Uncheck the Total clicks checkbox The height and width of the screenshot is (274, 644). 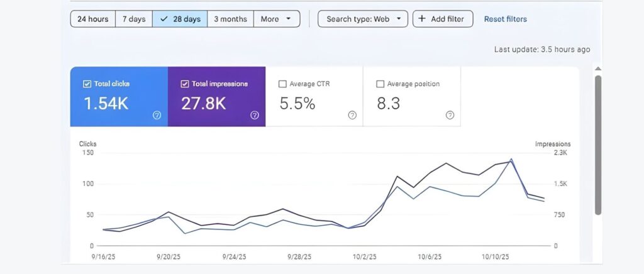tap(87, 84)
